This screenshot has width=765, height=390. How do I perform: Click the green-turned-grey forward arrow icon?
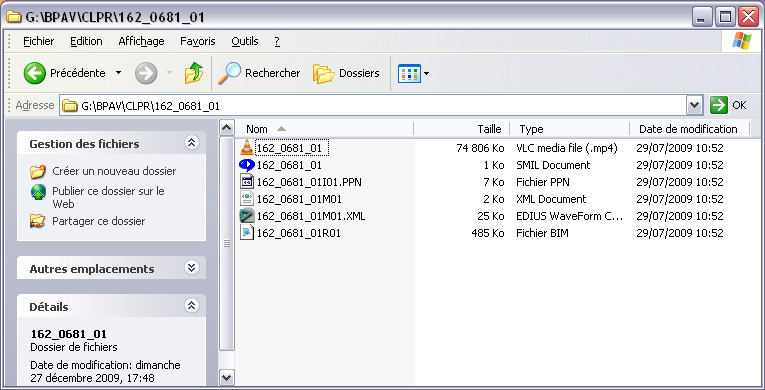[x=146, y=73]
